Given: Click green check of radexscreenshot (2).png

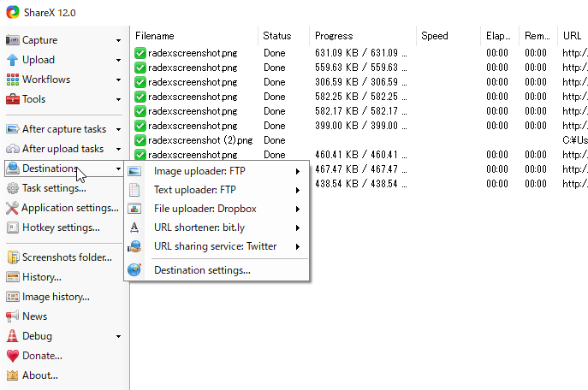Looking at the screenshot, I should [140, 140].
